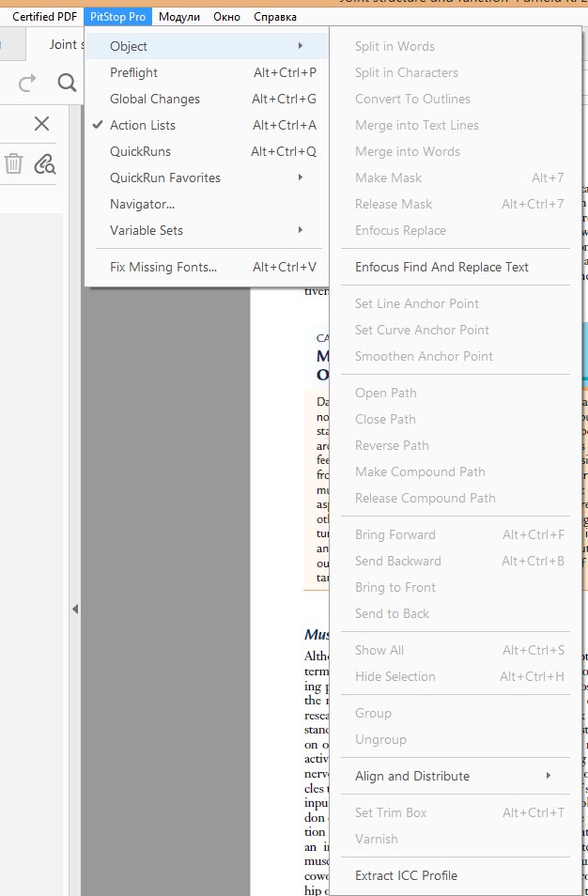Click Convert To Outlines entry
Image resolution: width=588 pixels, height=896 pixels.
click(456, 99)
